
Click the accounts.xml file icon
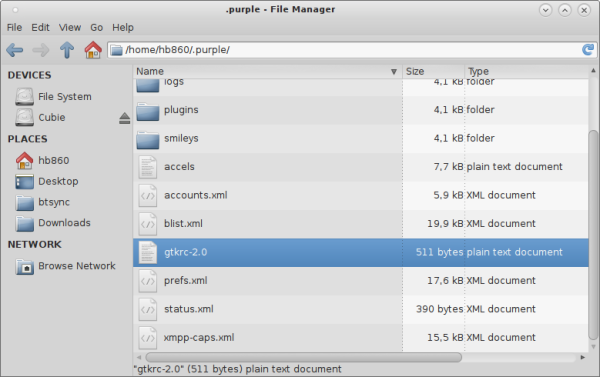tap(148, 196)
